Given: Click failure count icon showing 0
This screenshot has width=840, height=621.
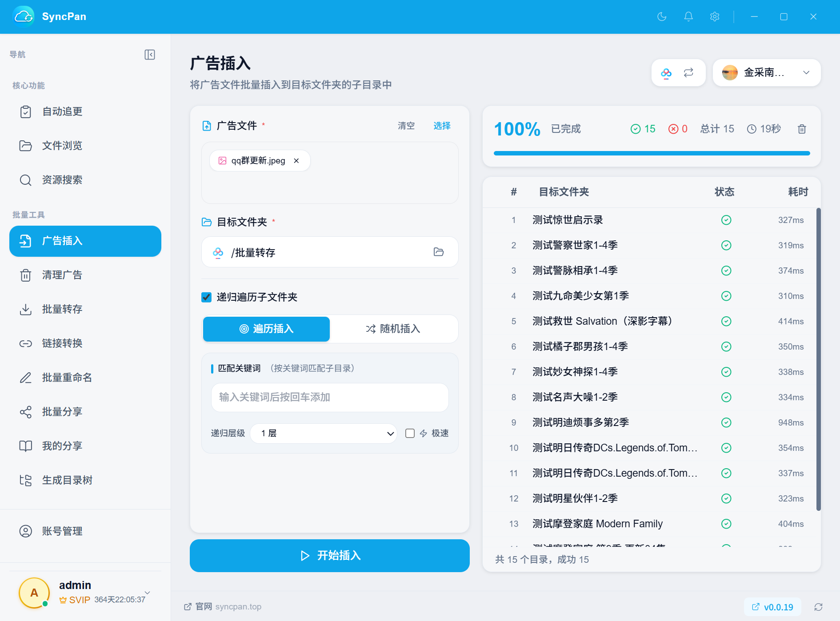Looking at the screenshot, I should tap(673, 129).
